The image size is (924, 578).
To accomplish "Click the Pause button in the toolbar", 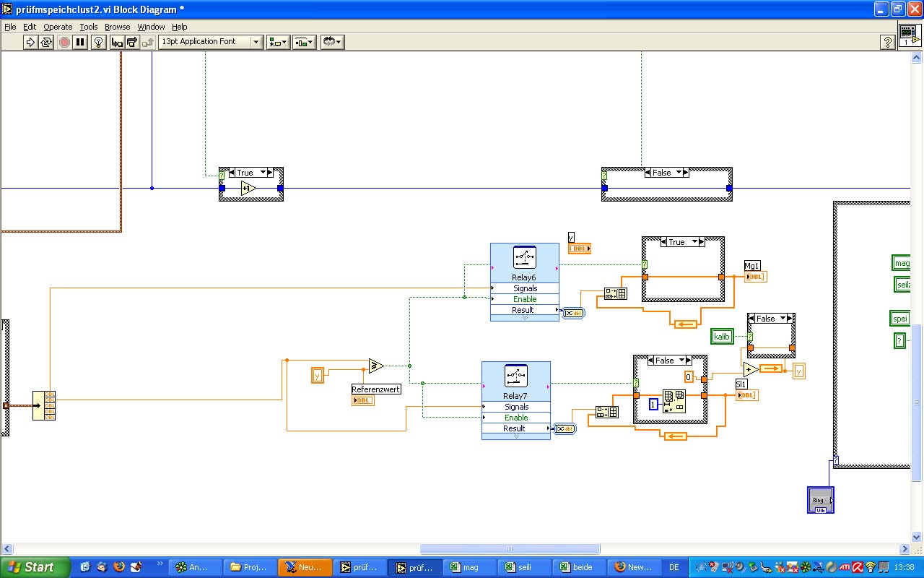I will [x=80, y=42].
